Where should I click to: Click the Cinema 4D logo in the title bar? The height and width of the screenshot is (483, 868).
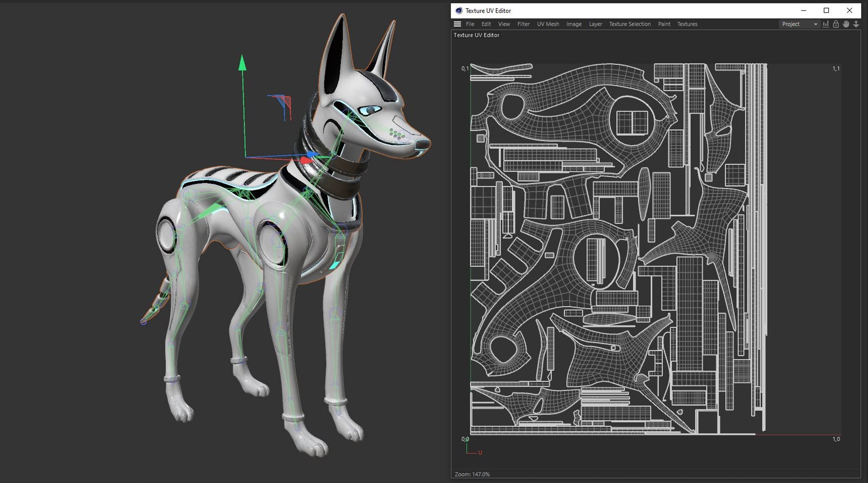[459, 10]
